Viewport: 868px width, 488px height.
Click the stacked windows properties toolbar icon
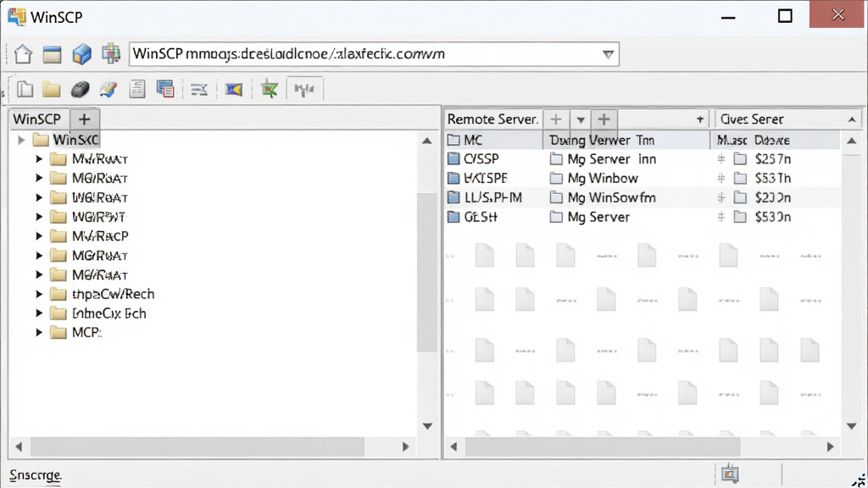pos(165,89)
